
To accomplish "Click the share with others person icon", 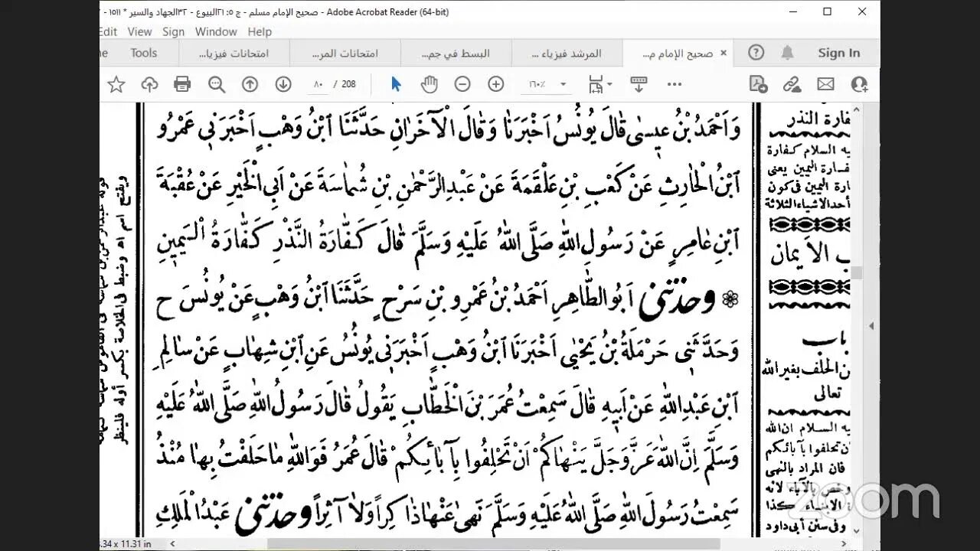I will tap(859, 84).
